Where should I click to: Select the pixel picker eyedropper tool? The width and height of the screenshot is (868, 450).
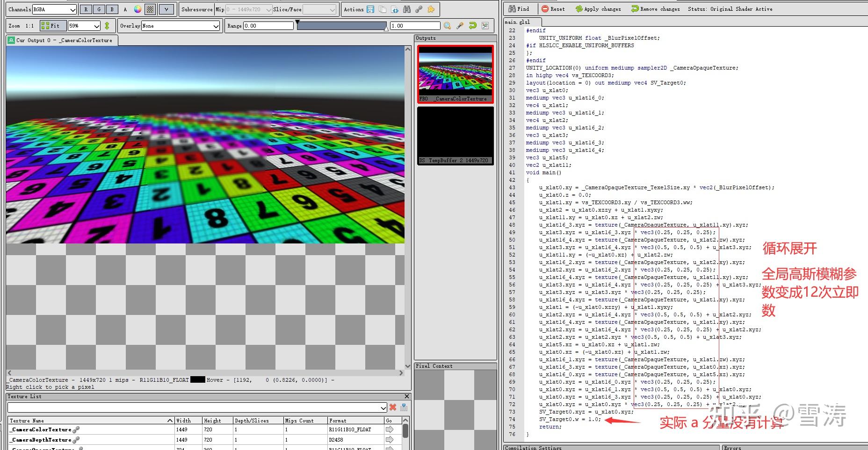pyautogui.click(x=460, y=26)
